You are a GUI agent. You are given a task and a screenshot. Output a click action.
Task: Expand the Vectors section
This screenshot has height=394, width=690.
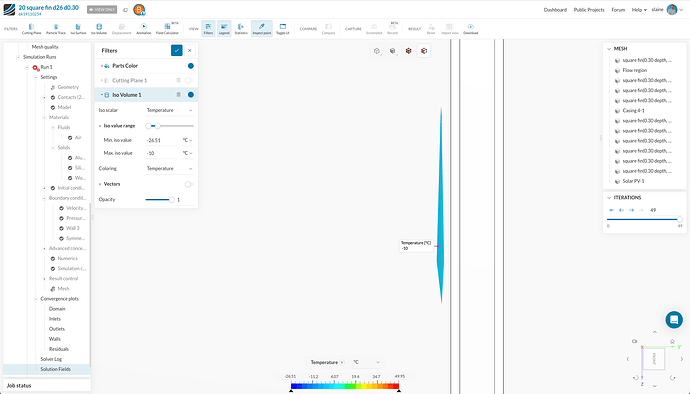(x=100, y=184)
